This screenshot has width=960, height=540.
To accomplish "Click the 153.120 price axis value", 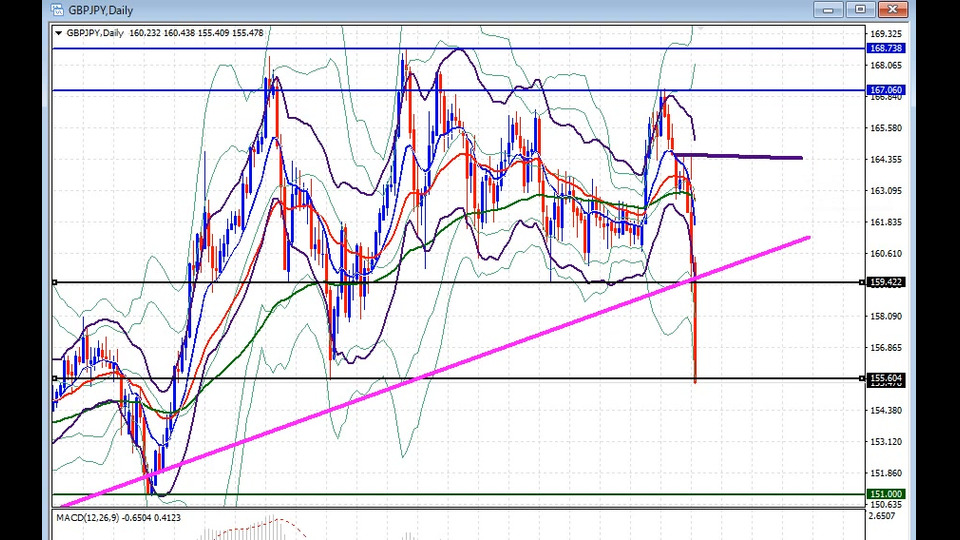I will (x=886, y=441).
